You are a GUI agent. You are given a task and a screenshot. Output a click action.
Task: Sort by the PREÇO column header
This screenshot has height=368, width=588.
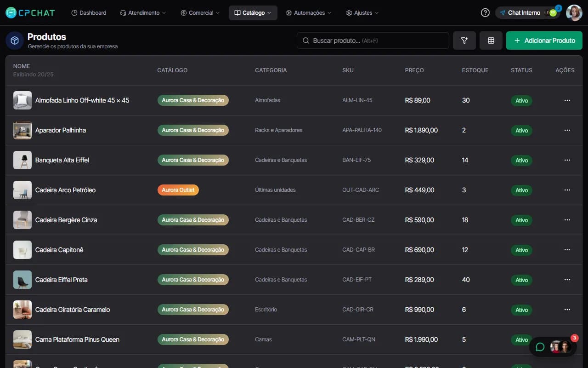tap(414, 70)
